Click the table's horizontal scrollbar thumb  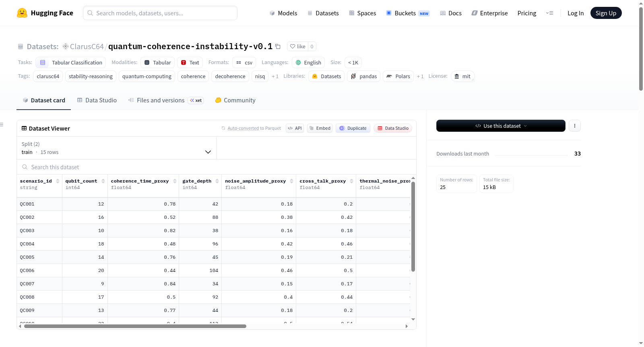click(135, 326)
